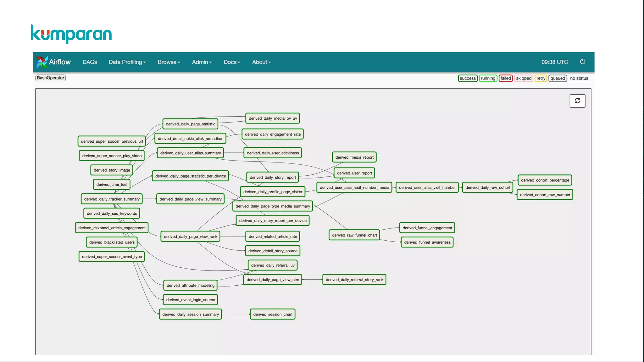The image size is (644, 362).
Task: Click the BashOperator legend tag
Action: click(x=50, y=78)
